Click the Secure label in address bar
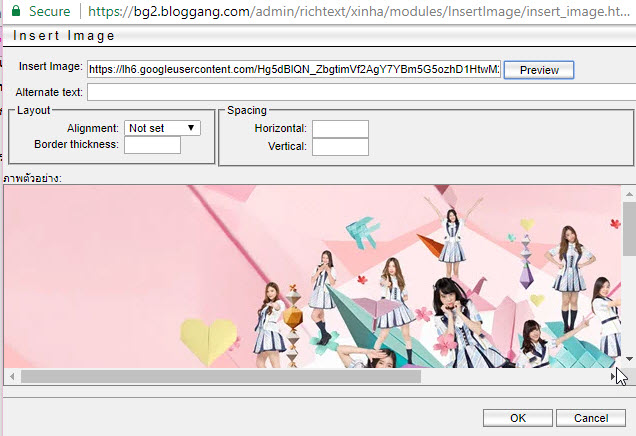 coord(49,11)
